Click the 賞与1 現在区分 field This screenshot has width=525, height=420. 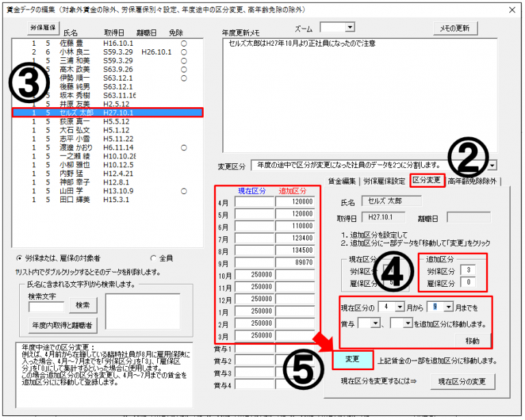(254, 349)
